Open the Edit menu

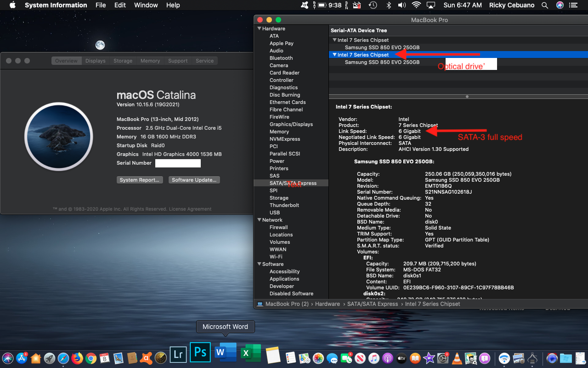point(120,5)
